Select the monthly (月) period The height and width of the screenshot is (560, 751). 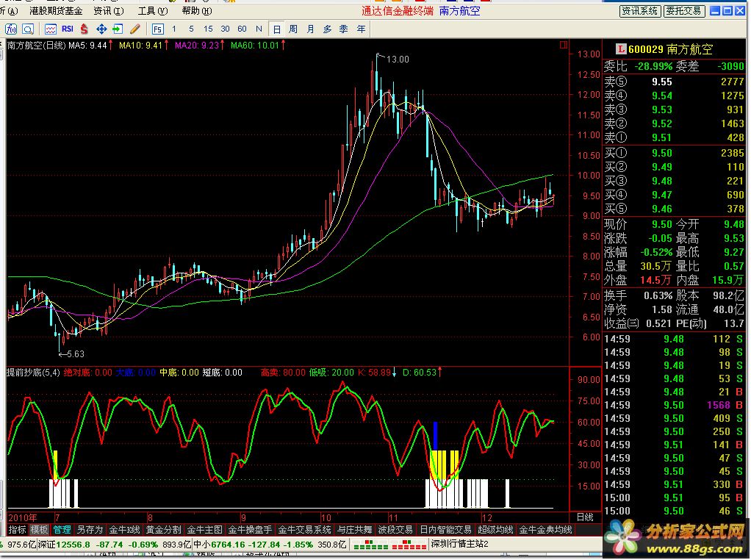point(310,29)
